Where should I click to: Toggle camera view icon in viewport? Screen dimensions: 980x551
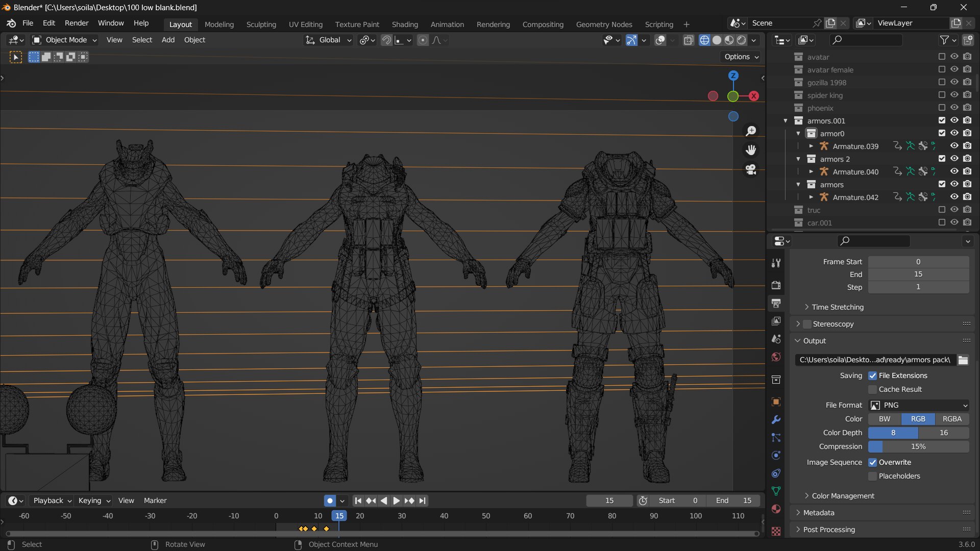pyautogui.click(x=751, y=169)
